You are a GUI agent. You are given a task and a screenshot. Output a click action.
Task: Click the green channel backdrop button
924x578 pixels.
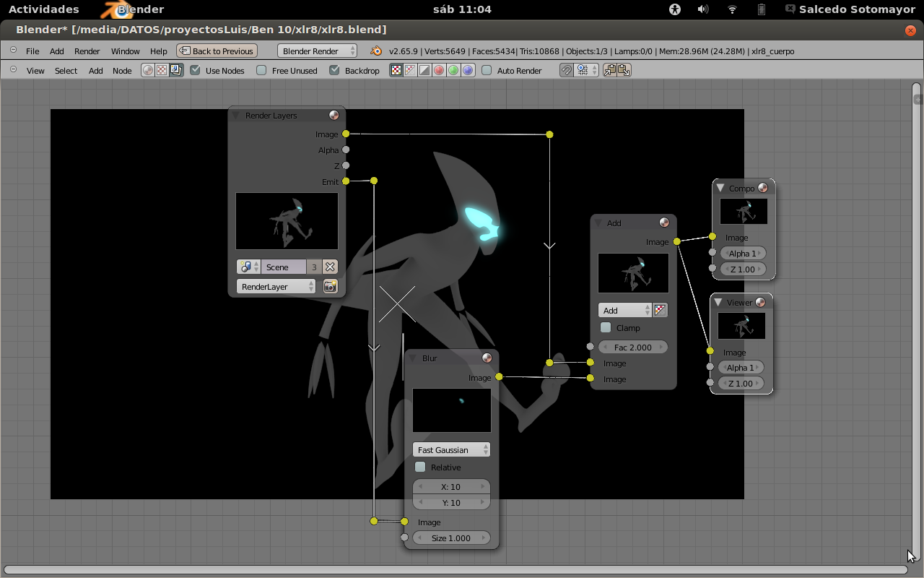(453, 70)
